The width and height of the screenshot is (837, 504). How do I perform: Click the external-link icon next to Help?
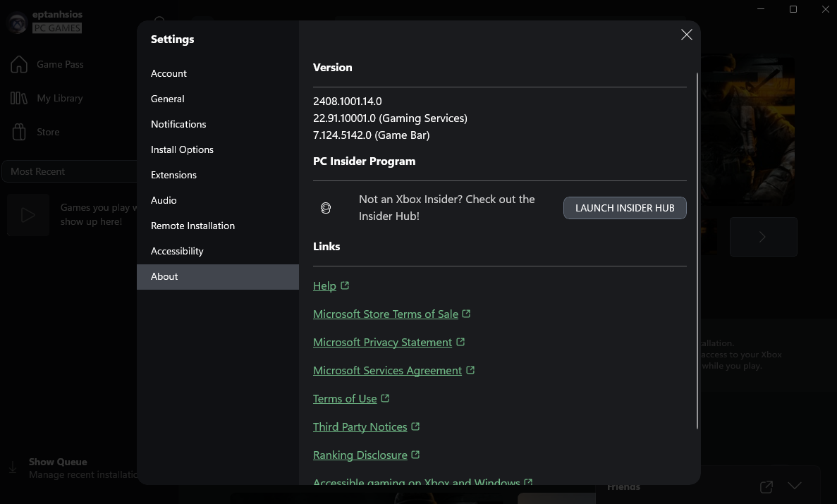[x=345, y=285]
